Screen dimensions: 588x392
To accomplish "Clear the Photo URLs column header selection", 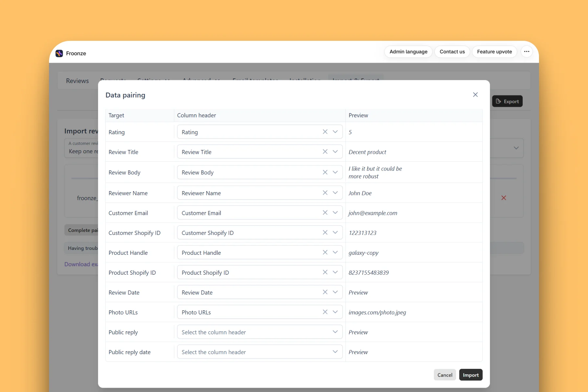I will (325, 312).
